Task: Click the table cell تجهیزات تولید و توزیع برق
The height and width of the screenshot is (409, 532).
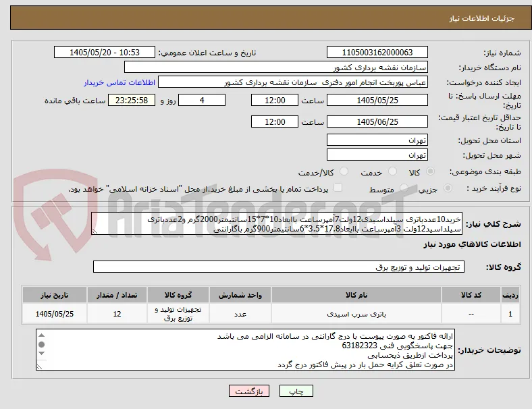Action: click(178, 314)
